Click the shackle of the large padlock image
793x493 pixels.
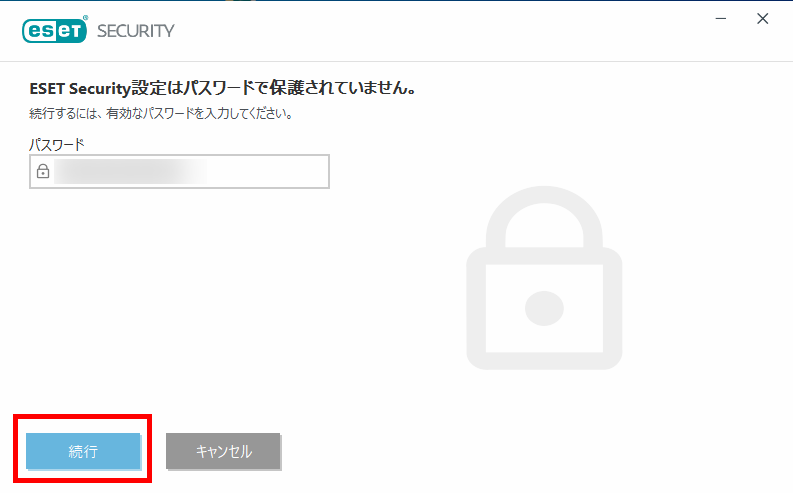pyautogui.click(x=544, y=216)
